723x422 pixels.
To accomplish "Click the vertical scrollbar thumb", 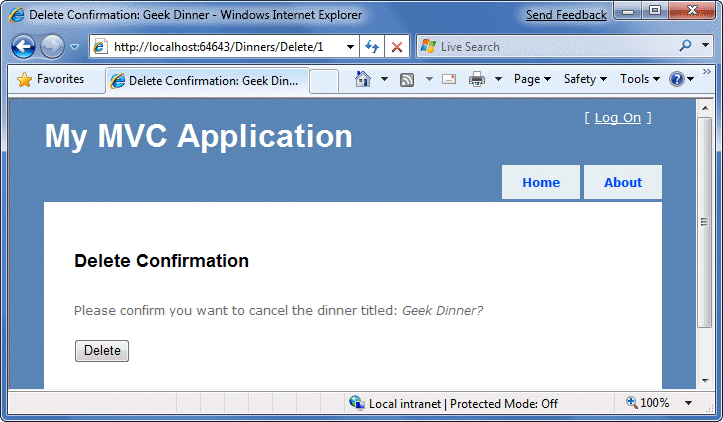I will click(x=705, y=222).
